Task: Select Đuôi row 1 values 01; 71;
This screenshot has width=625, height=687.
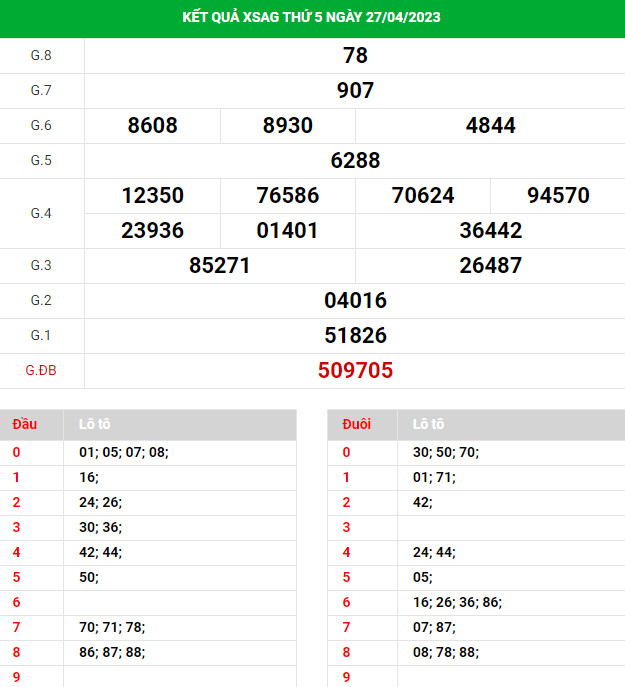Action: coord(434,478)
